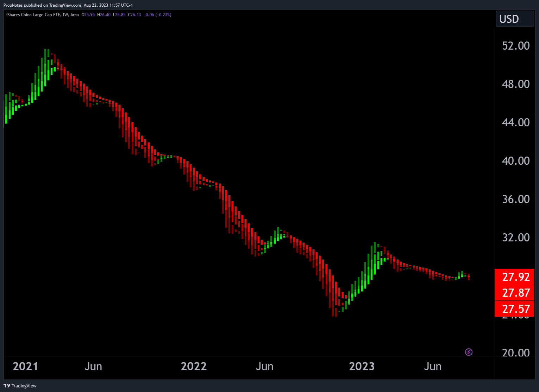Click the Arca exchange label
This screenshot has width=539, height=392.
[x=75, y=15]
